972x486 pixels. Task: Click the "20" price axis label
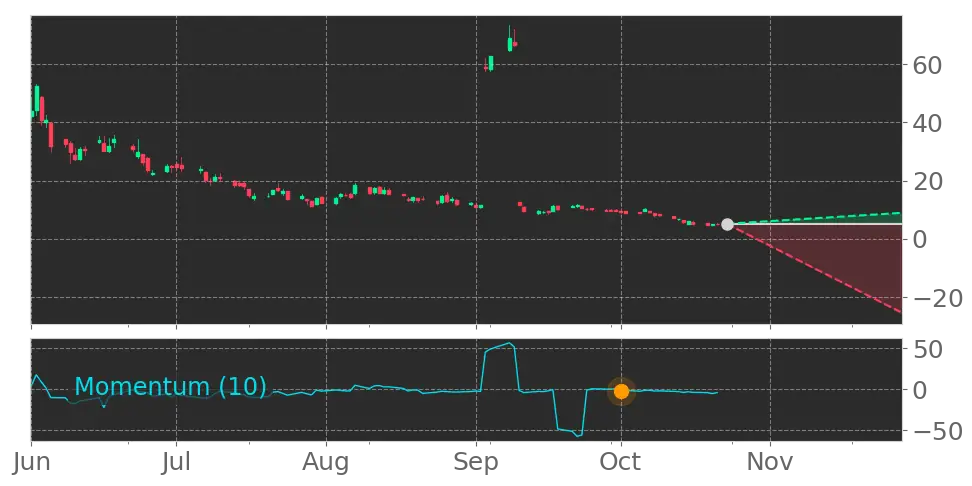[x=928, y=182]
